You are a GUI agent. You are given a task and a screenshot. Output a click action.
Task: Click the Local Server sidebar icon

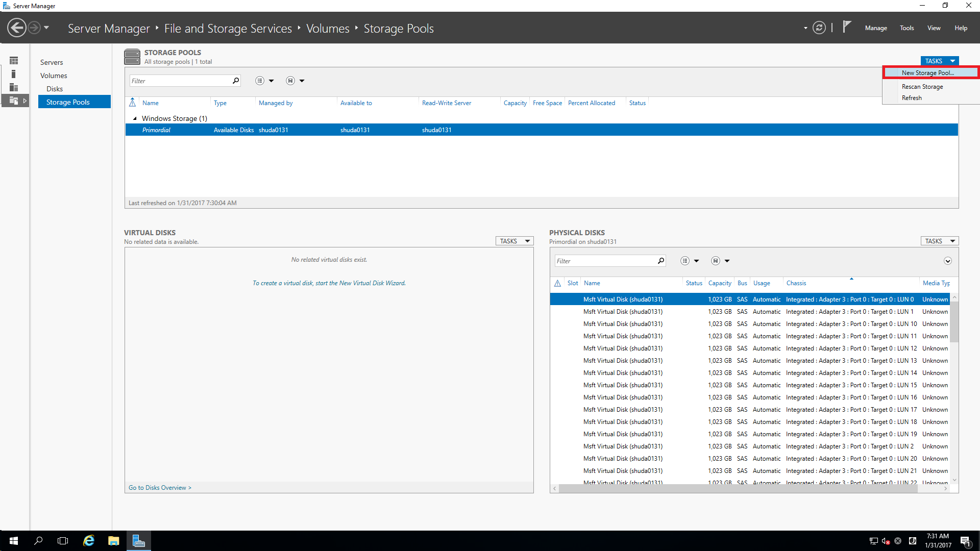[x=14, y=74]
